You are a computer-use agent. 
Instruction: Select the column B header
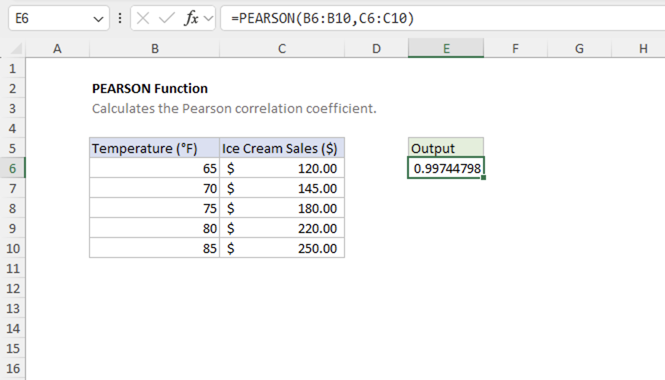(x=155, y=48)
